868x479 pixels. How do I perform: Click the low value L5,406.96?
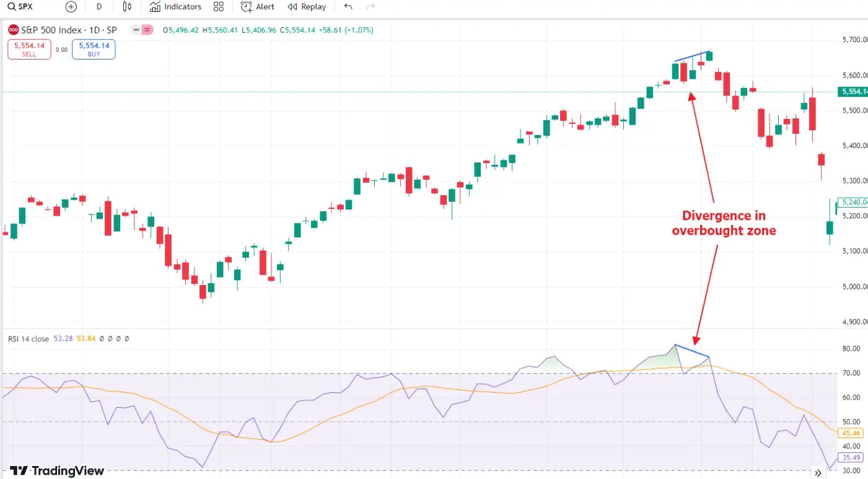[259, 30]
